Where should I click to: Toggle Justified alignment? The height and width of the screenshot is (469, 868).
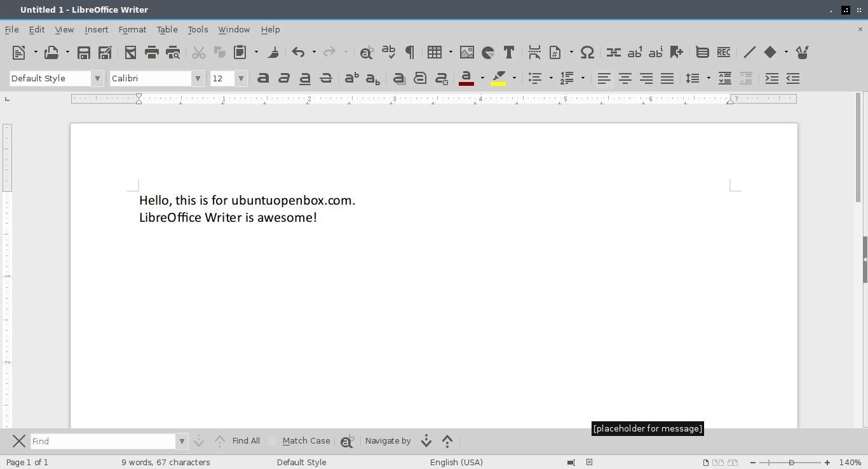pos(667,78)
